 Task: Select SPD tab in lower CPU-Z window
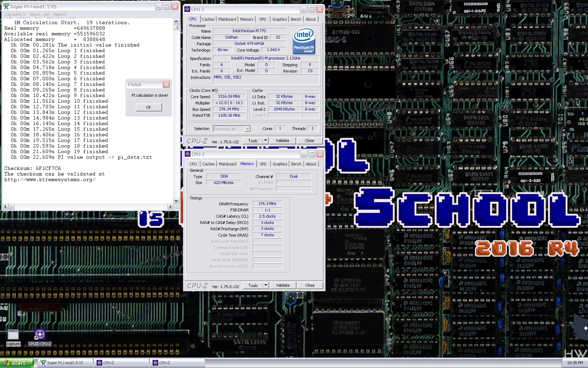pos(263,164)
